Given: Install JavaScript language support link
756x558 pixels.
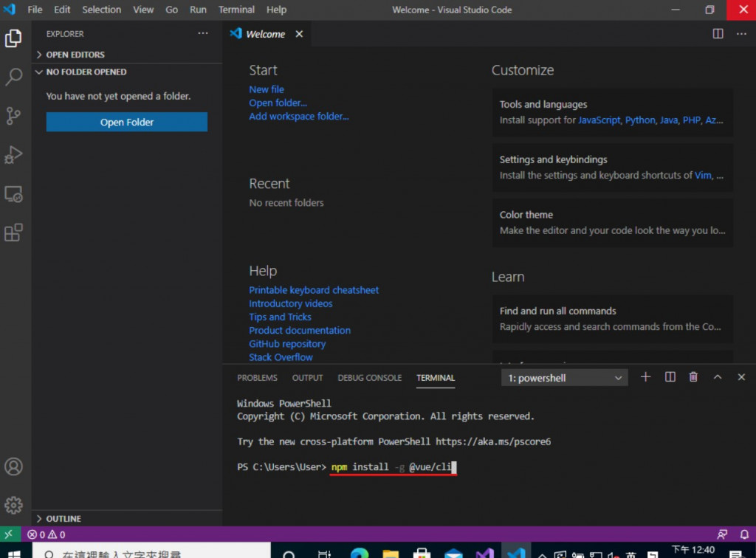Looking at the screenshot, I should click(599, 120).
